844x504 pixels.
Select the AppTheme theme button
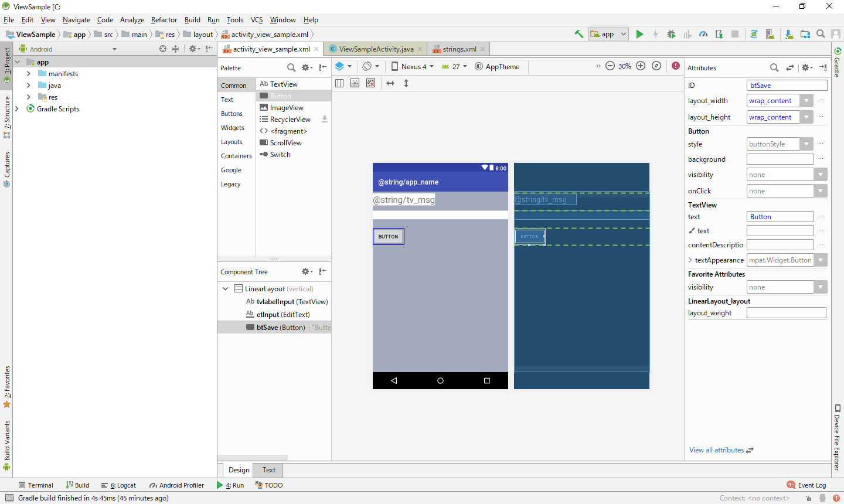tap(498, 67)
